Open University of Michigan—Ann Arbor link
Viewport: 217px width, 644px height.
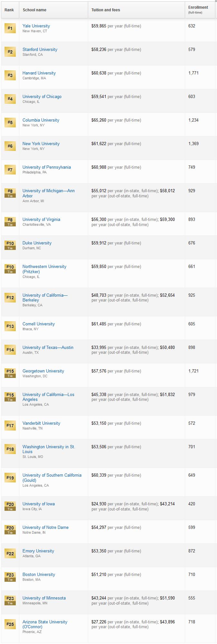[49, 193]
